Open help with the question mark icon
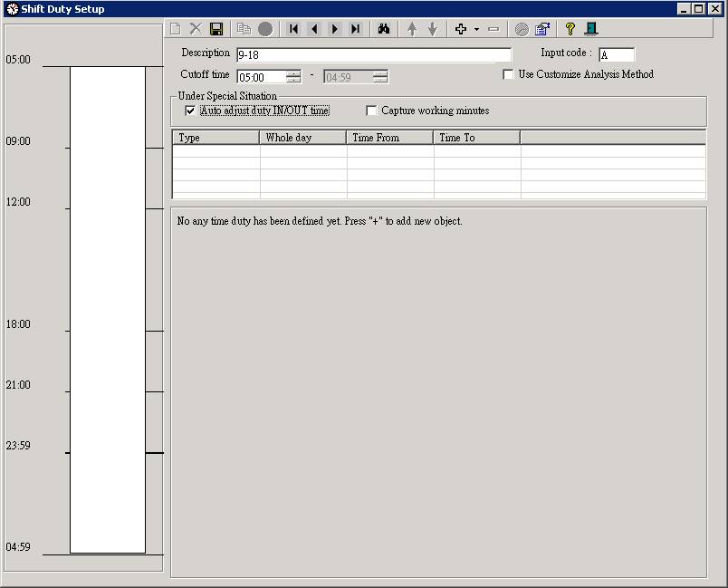Image resolution: width=728 pixels, height=588 pixels. click(x=570, y=29)
